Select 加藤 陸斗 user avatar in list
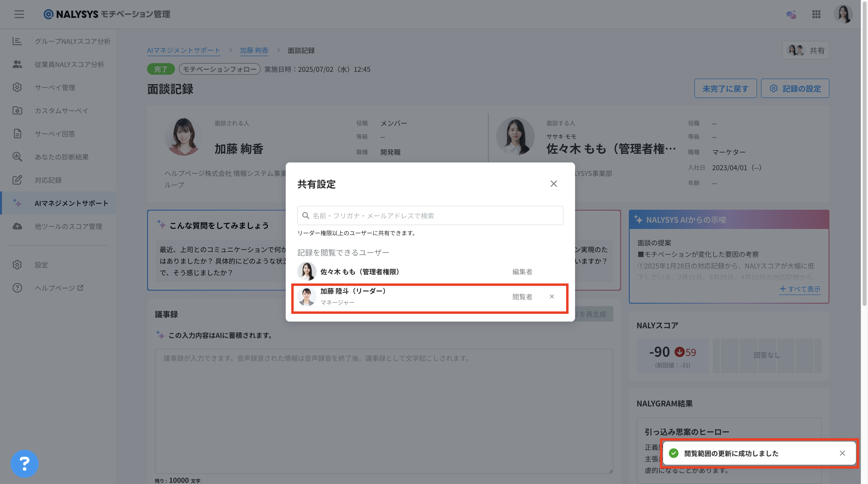The height and width of the screenshot is (484, 868). (307, 297)
